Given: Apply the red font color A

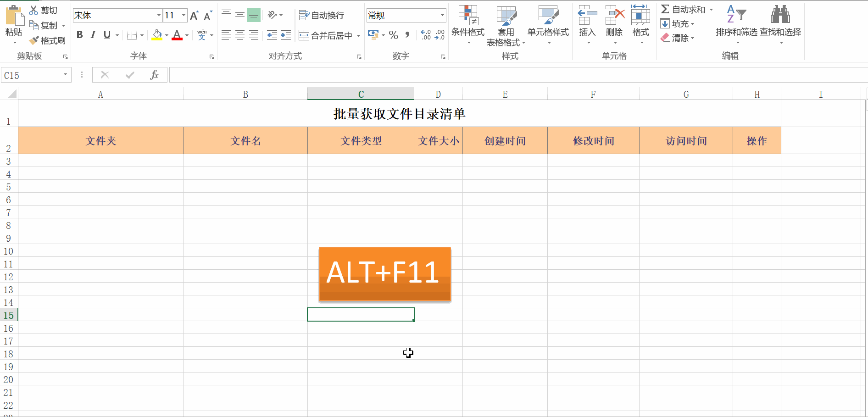Looking at the screenshot, I should click(x=177, y=35).
